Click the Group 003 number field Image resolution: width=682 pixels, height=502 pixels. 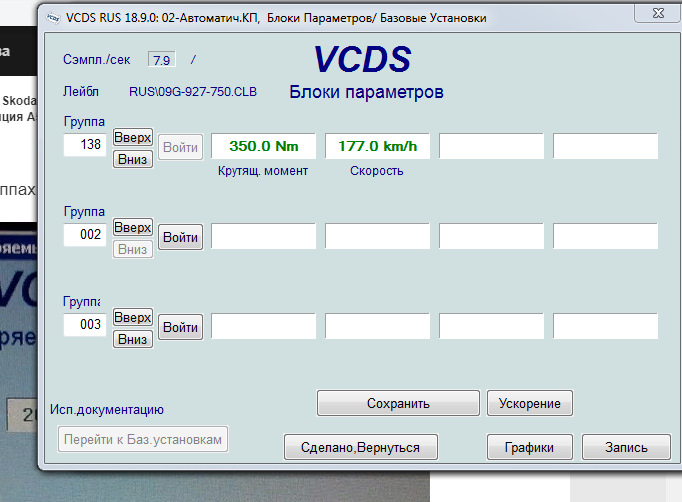coord(85,325)
